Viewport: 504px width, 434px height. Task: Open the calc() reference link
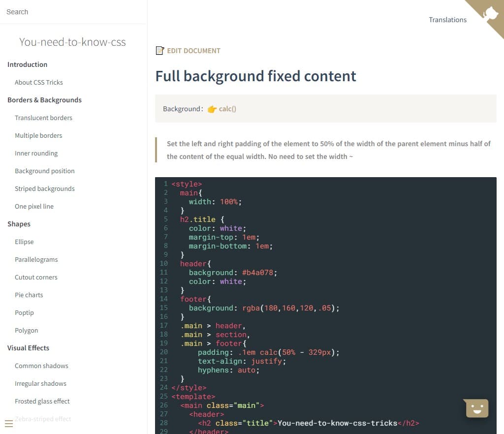[x=227, y=109]
